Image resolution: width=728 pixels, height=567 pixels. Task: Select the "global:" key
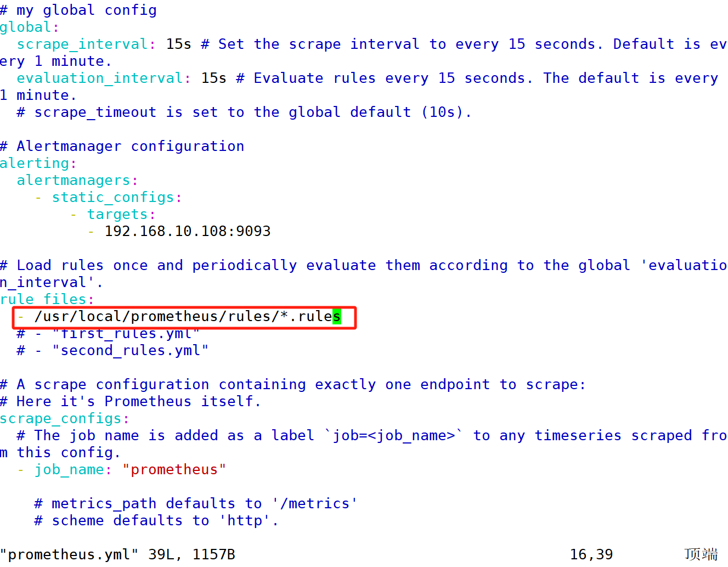click(30, 27)
